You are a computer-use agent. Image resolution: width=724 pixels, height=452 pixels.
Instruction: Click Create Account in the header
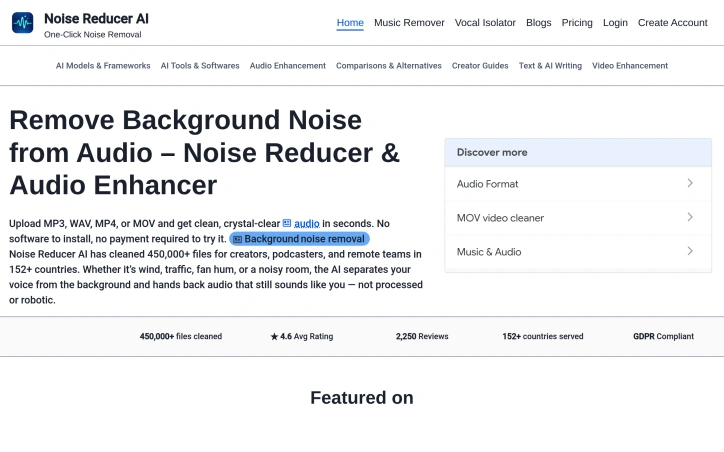pos(672,23)
